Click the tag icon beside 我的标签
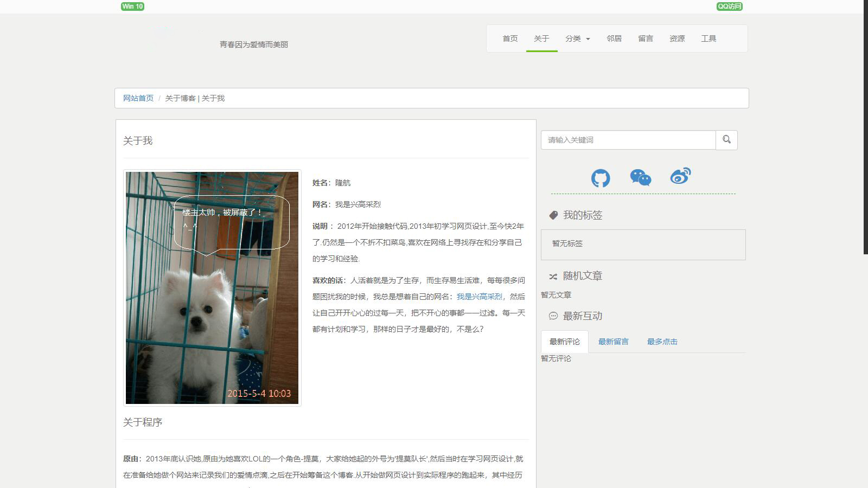This screenshot has width=868, height=488. click(x=553, y=215)
